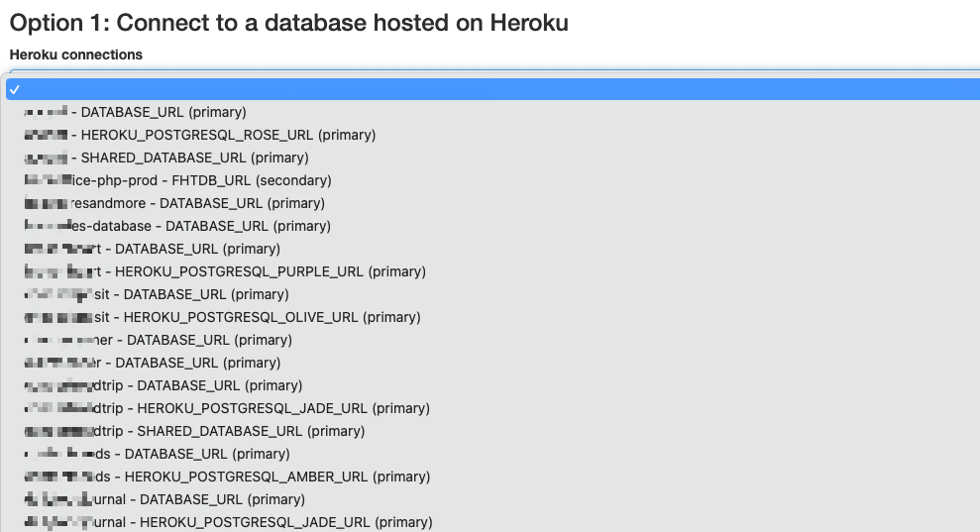
Task: Choose first DATABASE_URL (primary) option
Action: pyautogui.click(x=492, y=112)
